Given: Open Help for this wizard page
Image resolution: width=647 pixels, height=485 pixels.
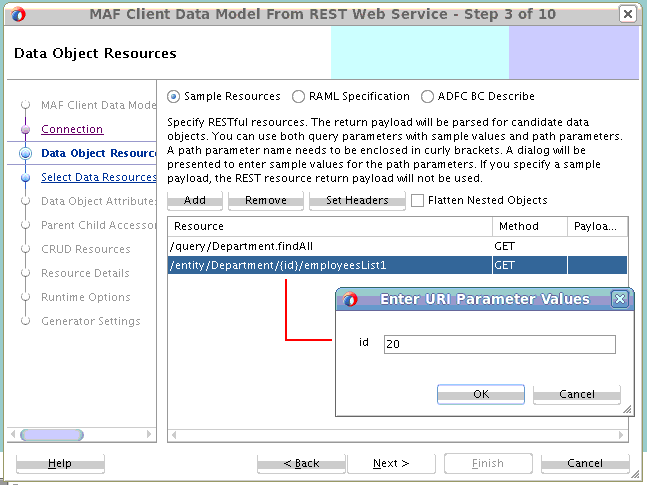Looking at the screenshot, I should [x=60, y=464].
